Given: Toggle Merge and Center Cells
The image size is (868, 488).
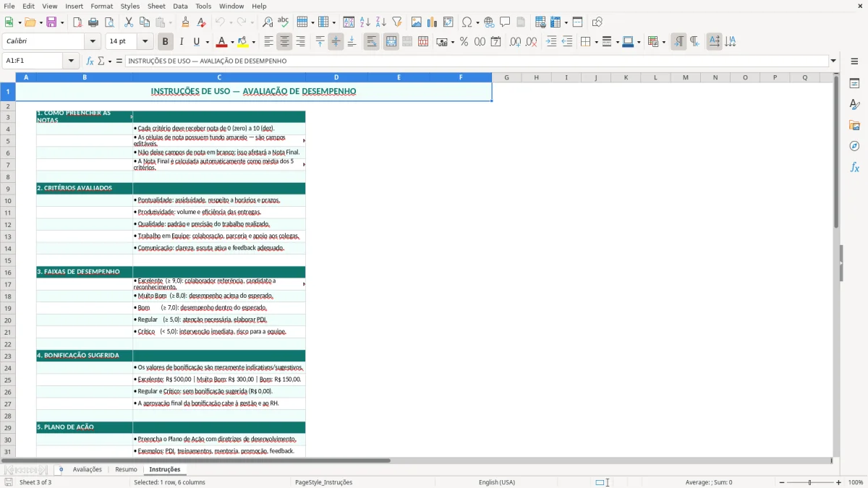Looking at the screenshot, I should (x=391, y=42).
